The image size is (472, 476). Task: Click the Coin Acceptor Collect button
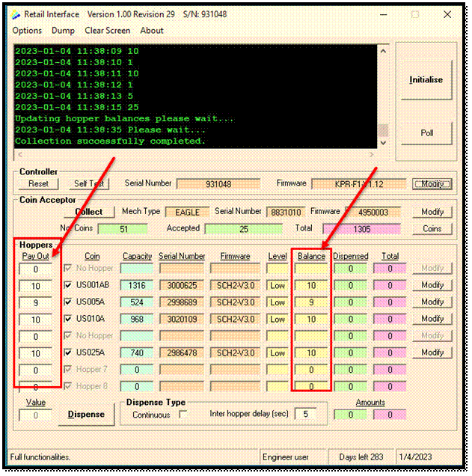click(x=89, y=212)
